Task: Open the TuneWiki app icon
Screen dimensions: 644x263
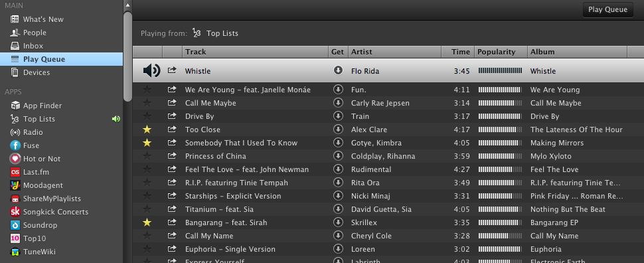Action: pos(15,252)
